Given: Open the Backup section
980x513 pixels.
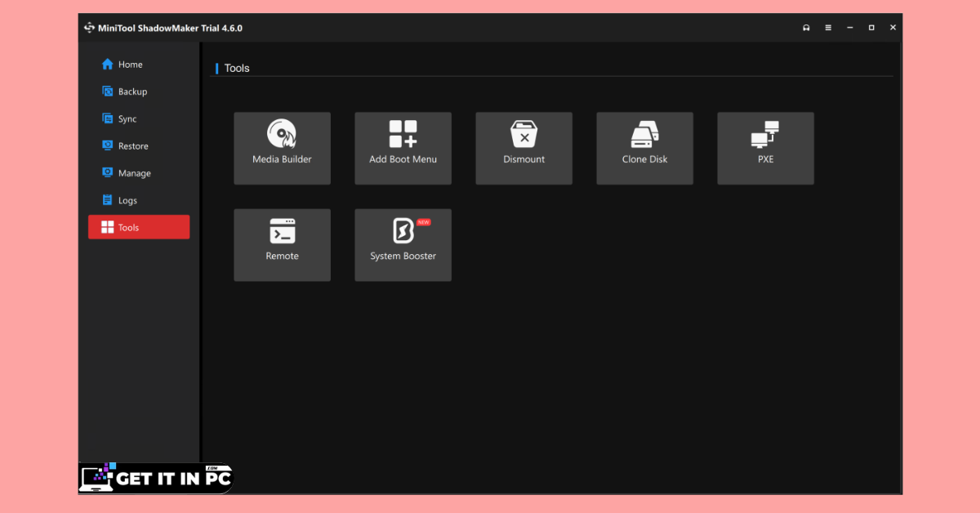Looking at the screenshot, I should [139, 91].
